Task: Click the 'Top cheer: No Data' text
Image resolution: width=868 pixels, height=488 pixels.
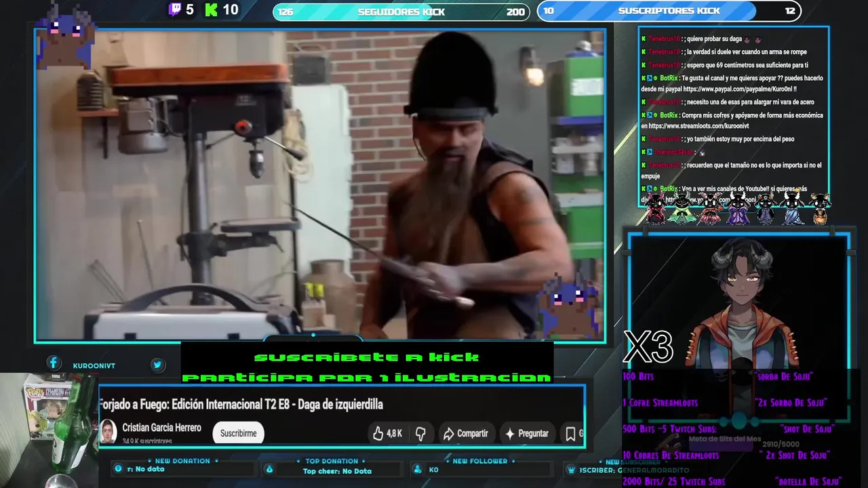Action: pos(337,471)
